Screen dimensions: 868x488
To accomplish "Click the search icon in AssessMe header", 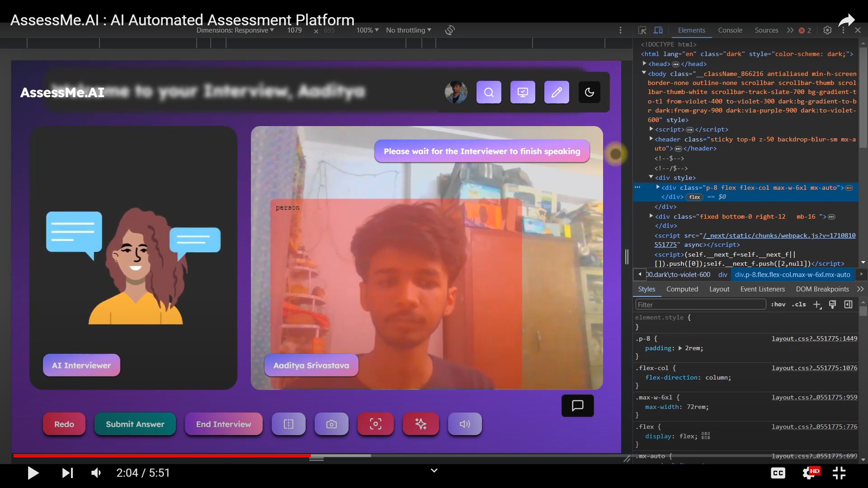I will coord(489,92).
